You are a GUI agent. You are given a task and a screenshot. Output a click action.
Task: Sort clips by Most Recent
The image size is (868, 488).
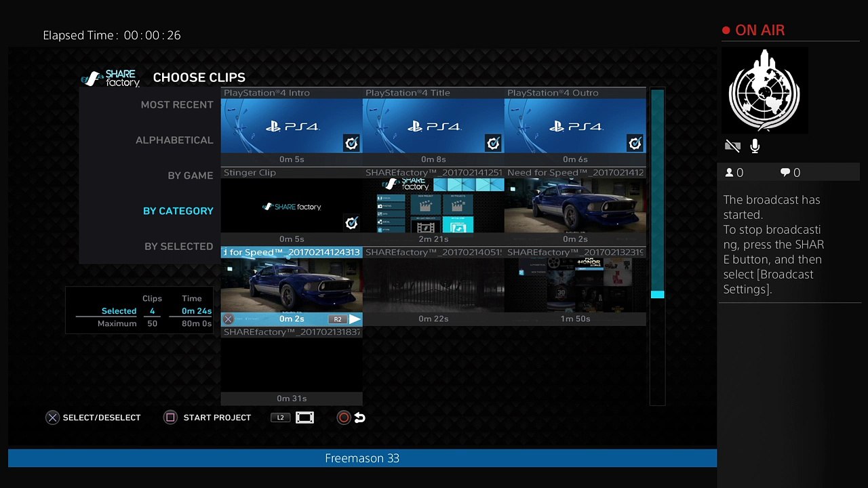(x=177, y=105)
